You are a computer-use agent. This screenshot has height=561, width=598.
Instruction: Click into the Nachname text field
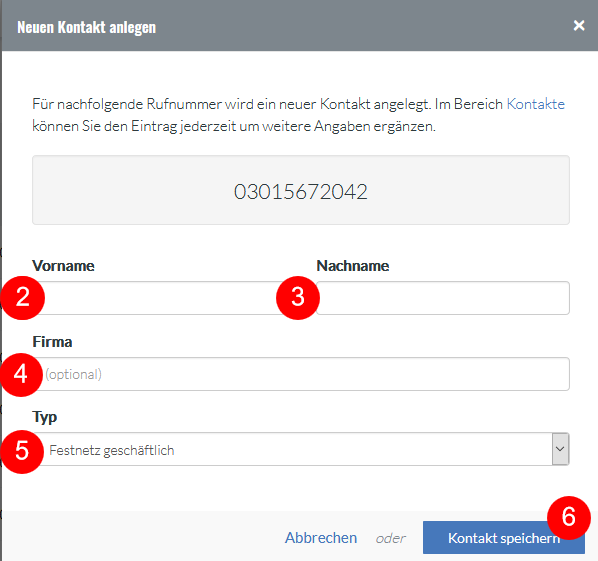tap(443, 298)
